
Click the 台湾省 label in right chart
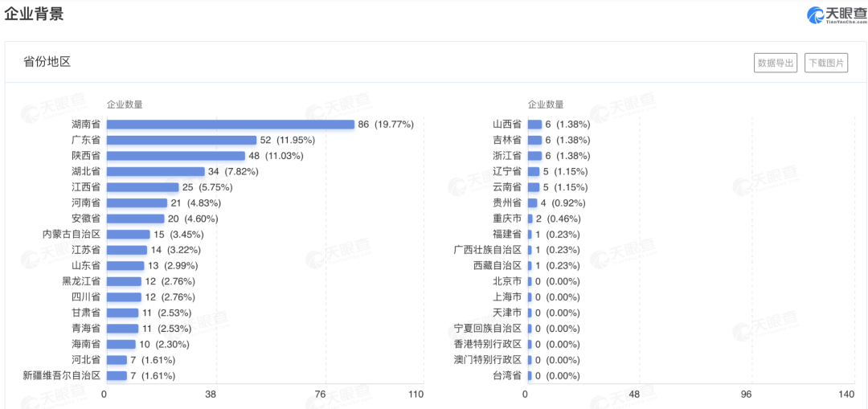click(507, 375)
